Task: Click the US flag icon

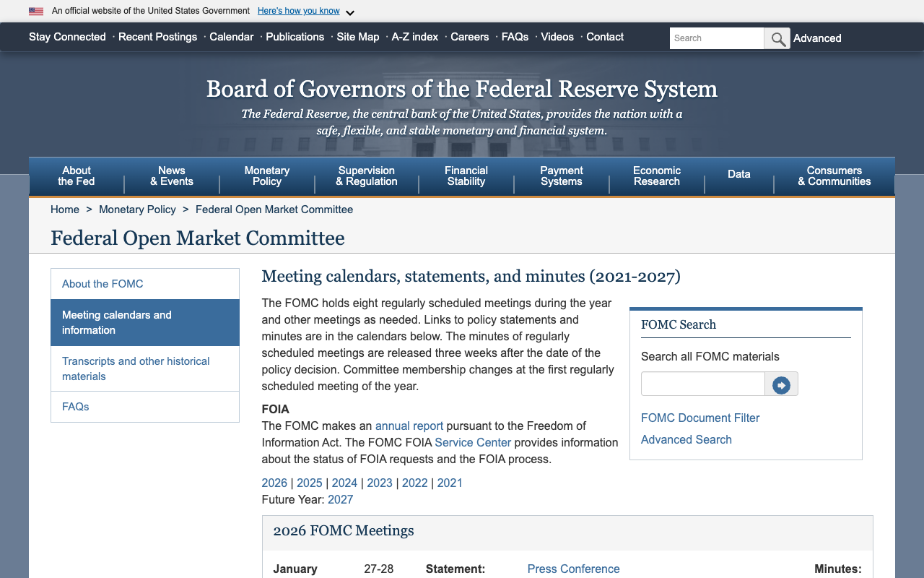Action: [x=36, y=11]
